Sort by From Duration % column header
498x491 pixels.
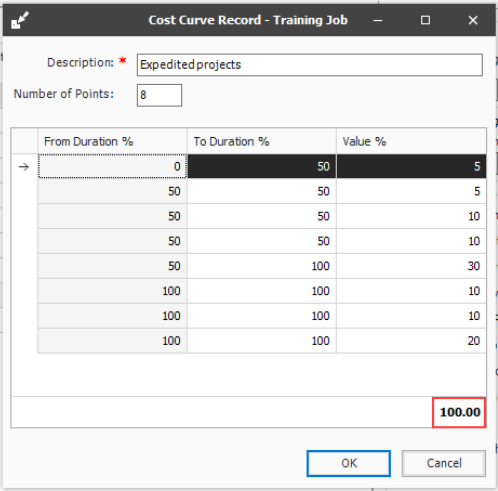pos(112,141)
